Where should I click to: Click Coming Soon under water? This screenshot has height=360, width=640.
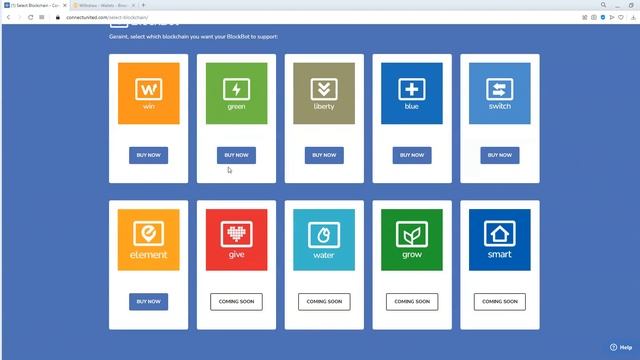coord(324,302)
